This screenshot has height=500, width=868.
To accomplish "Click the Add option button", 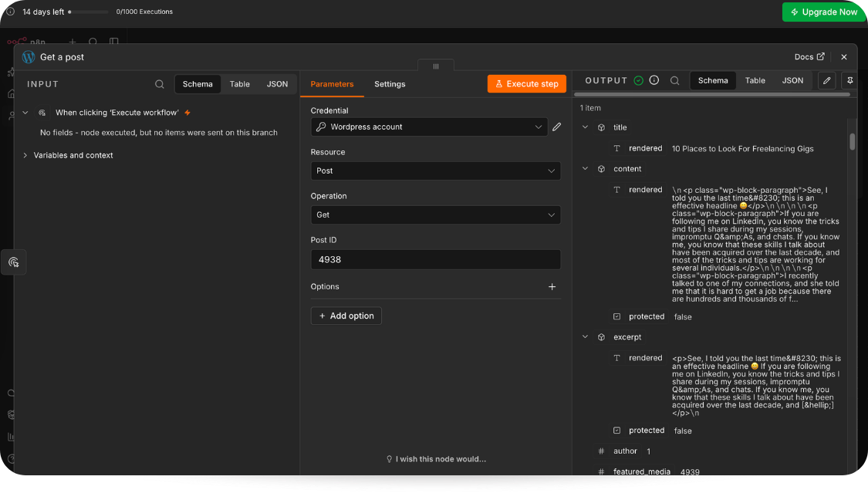I will click(346, 316).
